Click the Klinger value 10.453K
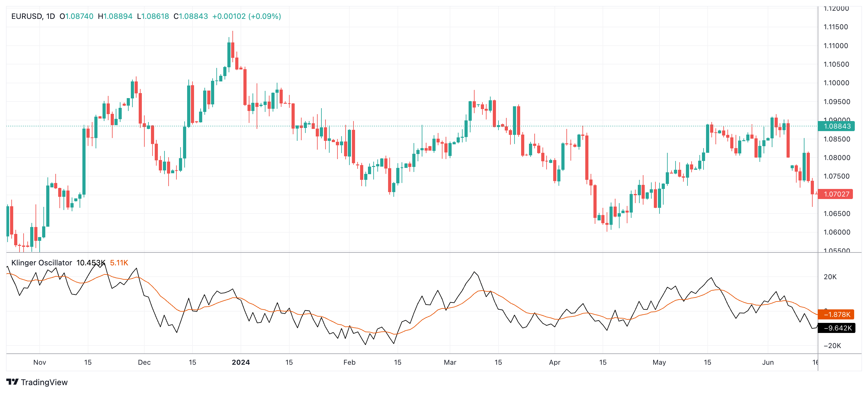This screenshot has height=393, width=868. [91, 263]
